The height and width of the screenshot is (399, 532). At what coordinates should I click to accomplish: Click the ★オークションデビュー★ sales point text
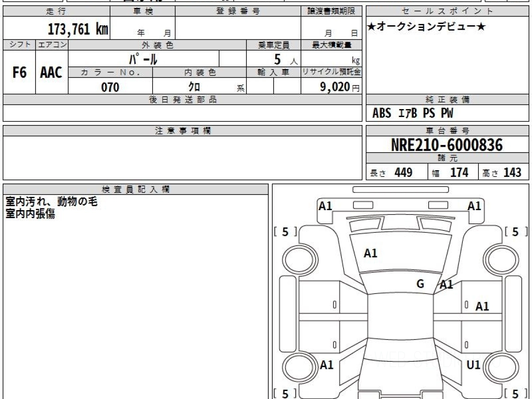pos(426,27)
